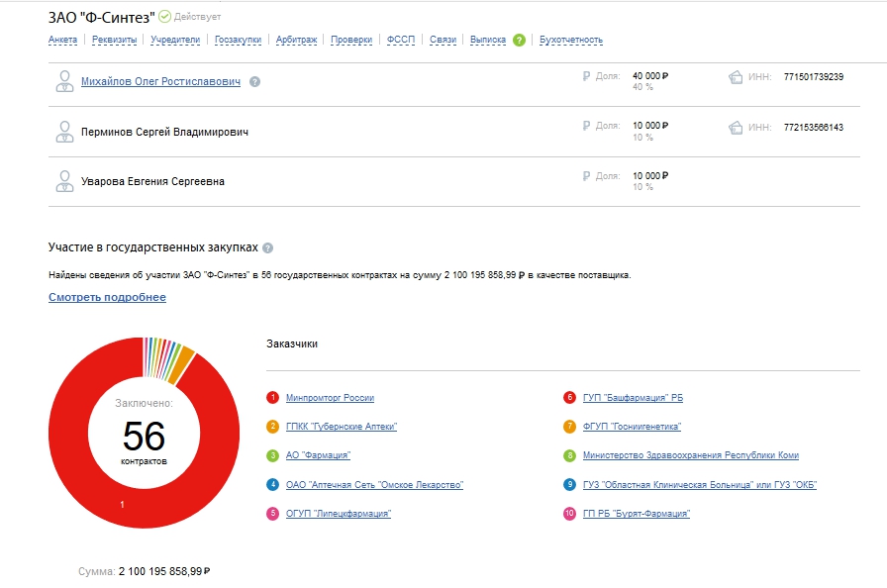This screenshot has width=887, height=588.
Task: Click person icon for Михайлов Олег Ростиславович
Action: pos(64,81)
